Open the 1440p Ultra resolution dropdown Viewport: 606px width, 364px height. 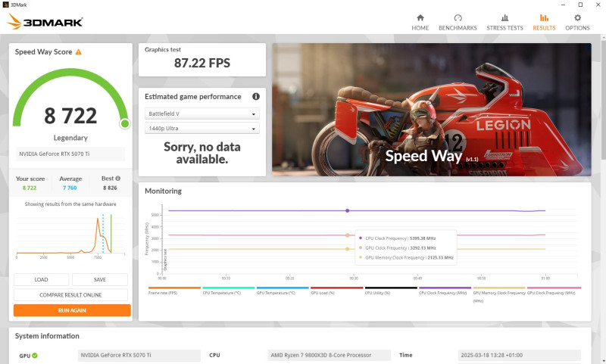(201, 128)
